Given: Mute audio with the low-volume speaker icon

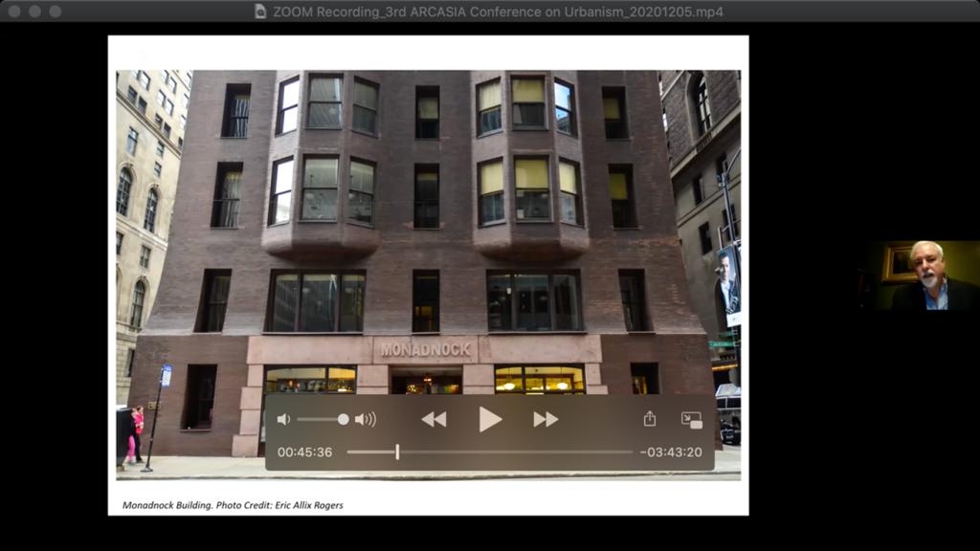Looking at the screenshot, I should [x=283, y=419].
